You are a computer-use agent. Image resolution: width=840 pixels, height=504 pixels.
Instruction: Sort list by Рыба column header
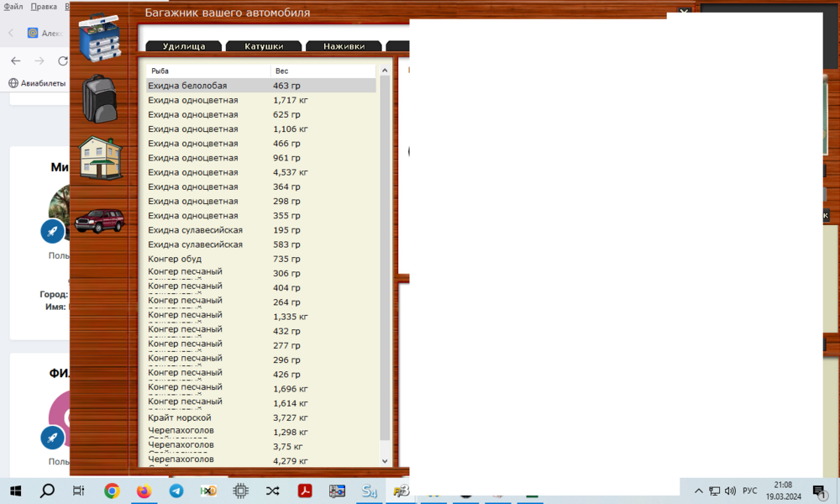click(x=207, y=71)
